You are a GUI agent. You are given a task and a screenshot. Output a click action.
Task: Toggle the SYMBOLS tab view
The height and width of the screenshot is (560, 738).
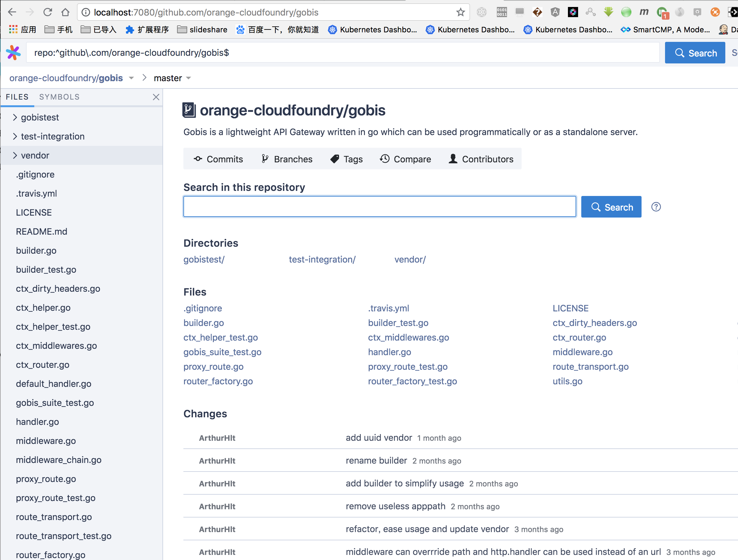pos(59,97)
